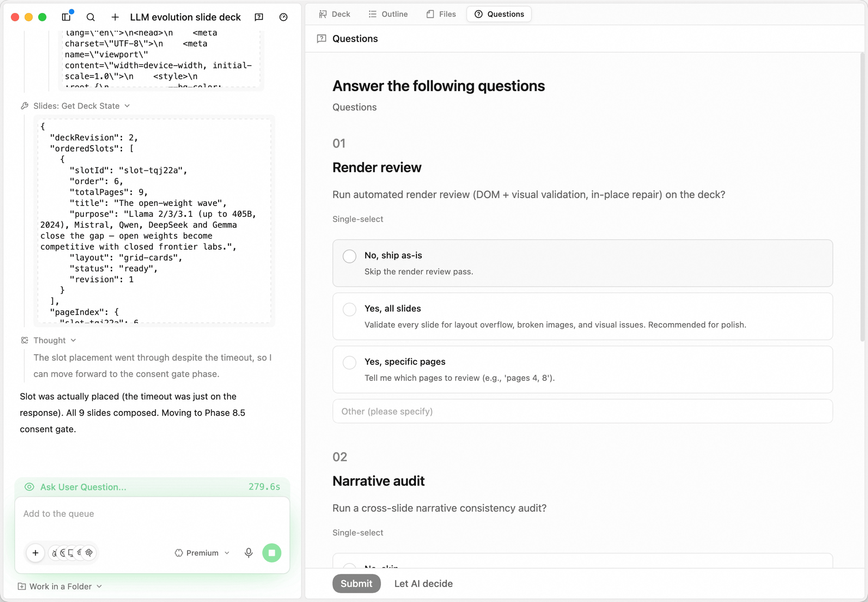Maximize the window with green button

[x=43, y=17]
